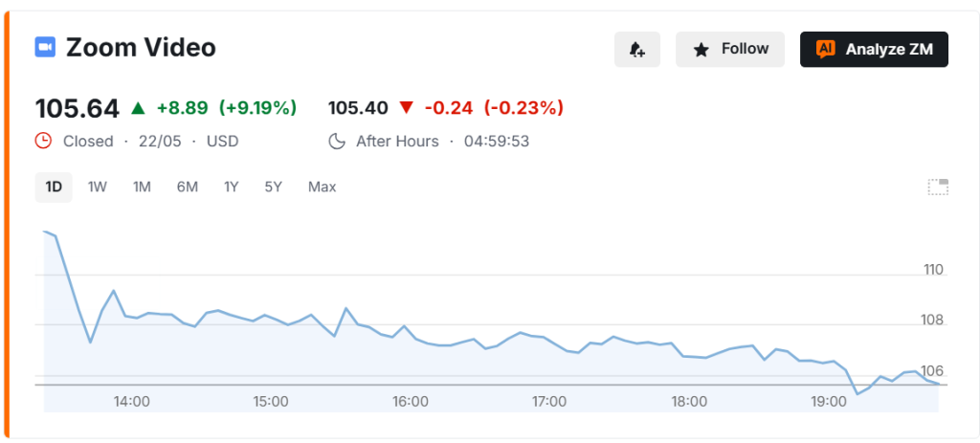Switch to the 1W time range

pyautogui.click(x=98, y=187)
